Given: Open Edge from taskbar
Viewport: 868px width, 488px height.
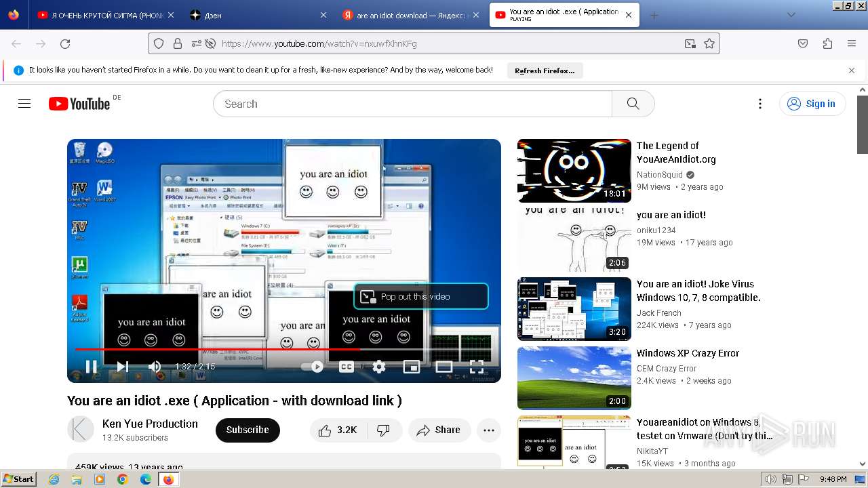Looking at the screenshot, I should [145, 479].
